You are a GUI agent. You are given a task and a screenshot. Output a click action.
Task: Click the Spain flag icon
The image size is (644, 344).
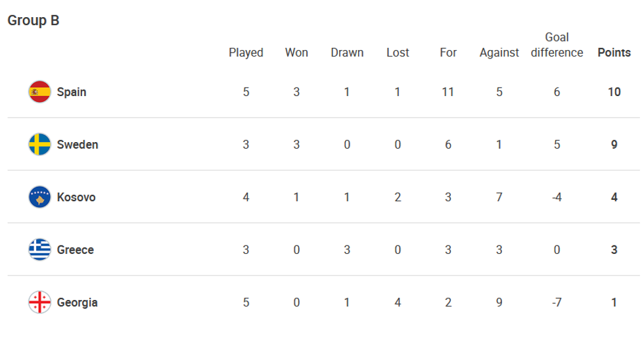click(x=39, y=92)
